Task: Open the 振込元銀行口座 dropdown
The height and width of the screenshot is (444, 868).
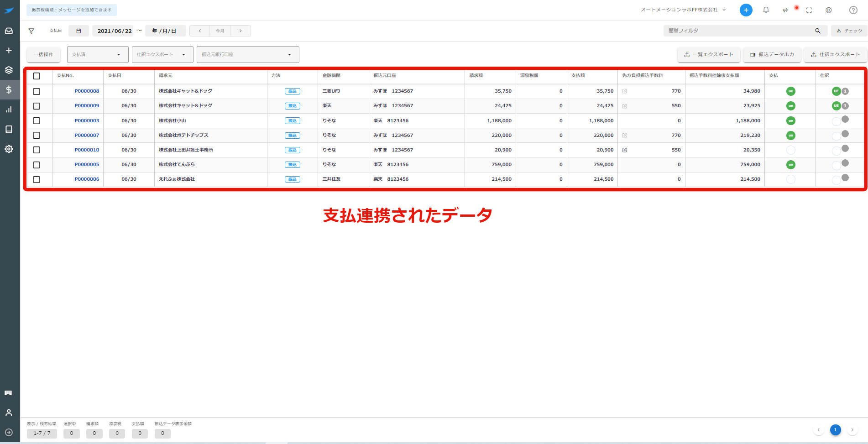Action: [x=248, y=54]
